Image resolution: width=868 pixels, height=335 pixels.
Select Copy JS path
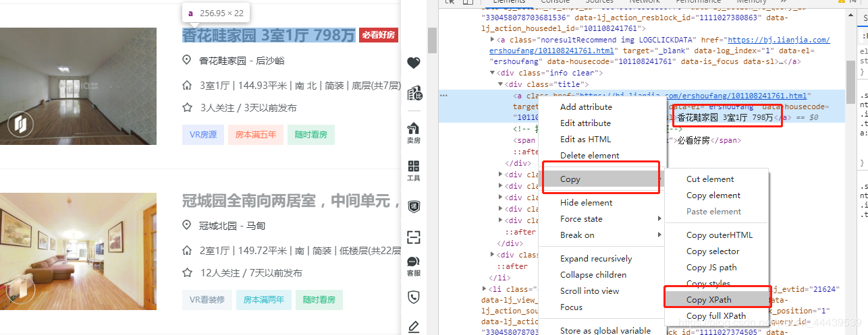click(711, 267)
